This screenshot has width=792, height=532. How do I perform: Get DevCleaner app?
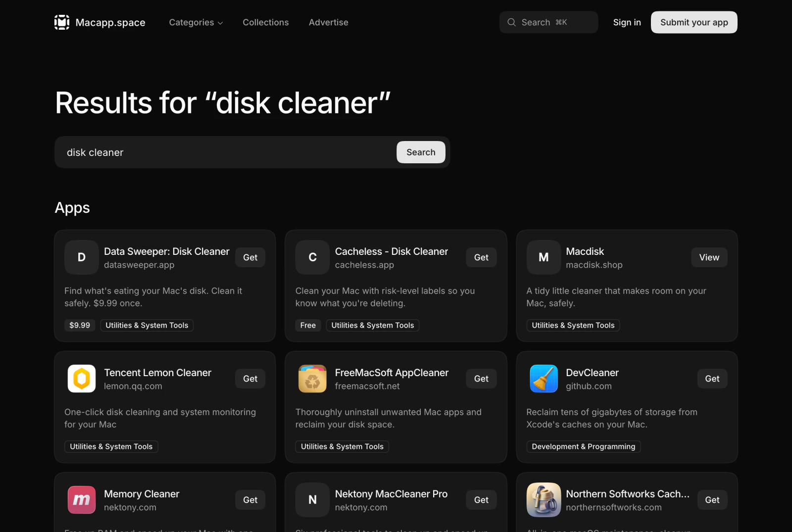tap(712, 379)
